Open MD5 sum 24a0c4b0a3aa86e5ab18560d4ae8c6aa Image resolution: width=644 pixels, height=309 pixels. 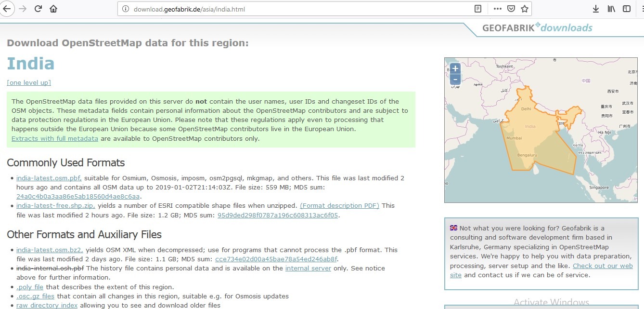(78, 196)
